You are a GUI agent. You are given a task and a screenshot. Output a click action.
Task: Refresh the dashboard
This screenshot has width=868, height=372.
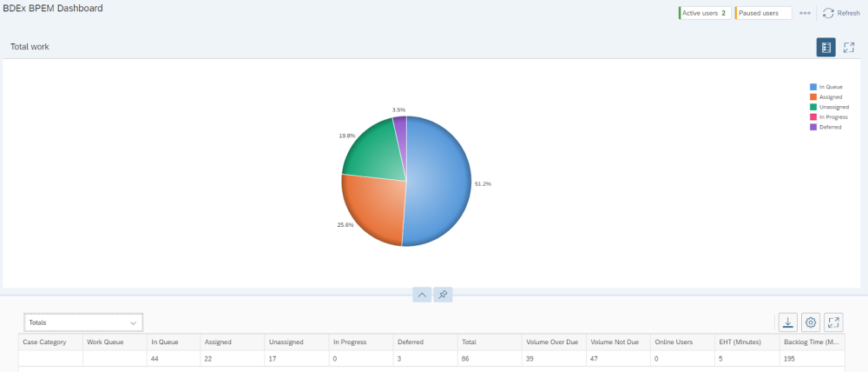click(x=841, y=13)
